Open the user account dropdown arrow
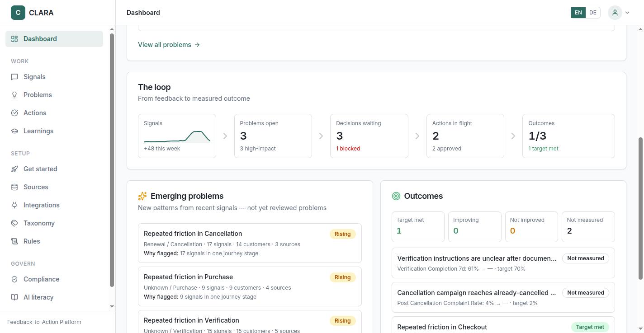Viewport: 644px width, 333px height. tap(627, 13)
